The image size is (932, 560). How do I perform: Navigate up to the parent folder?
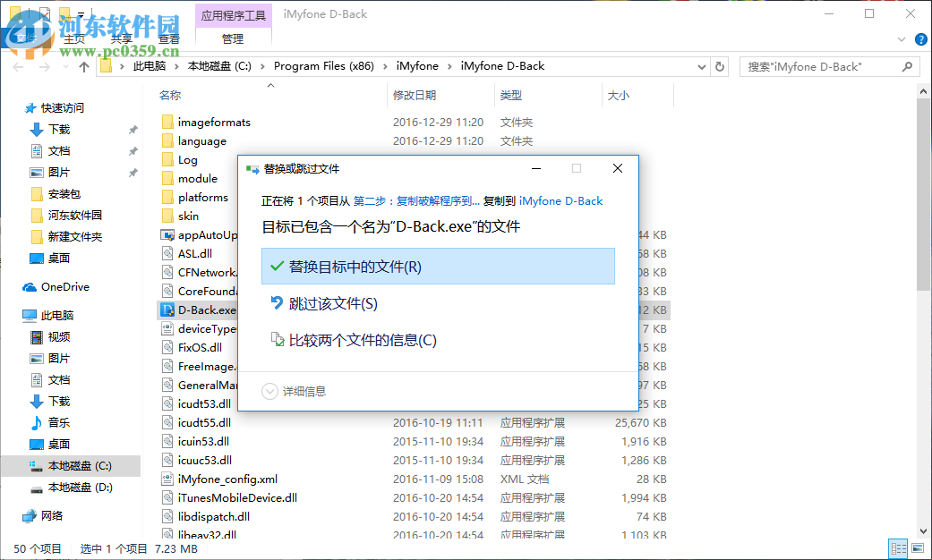83,65
